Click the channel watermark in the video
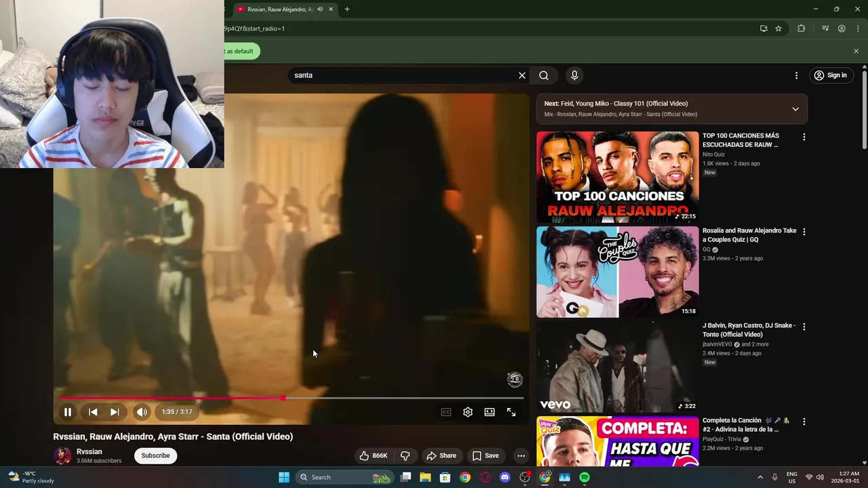Image resolution: width=868 pixels, height=488 pixels. tap(515, 379)
